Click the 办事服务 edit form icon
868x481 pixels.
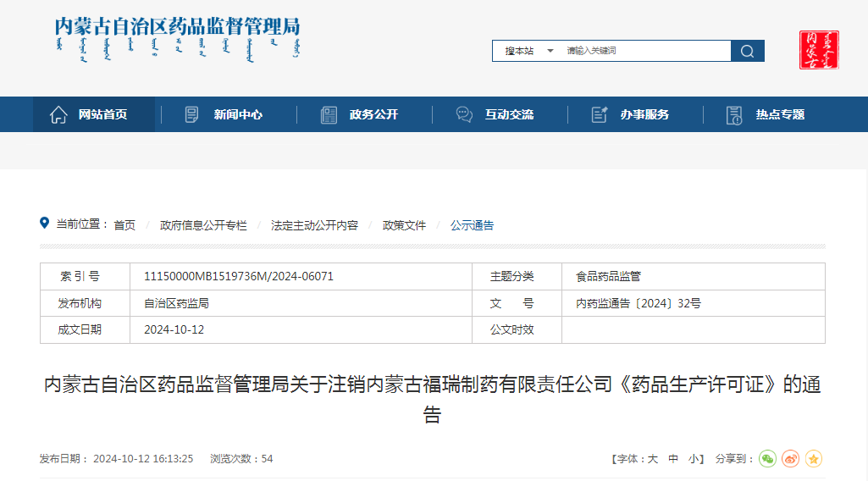tap(600, 114)
